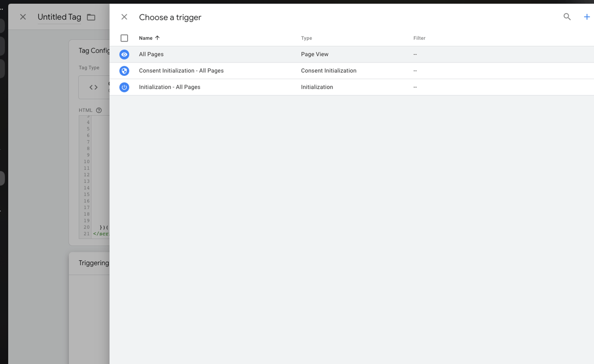594x364 pixels.
Task: Click the Triggering section heading
Action: pos(94,263)
